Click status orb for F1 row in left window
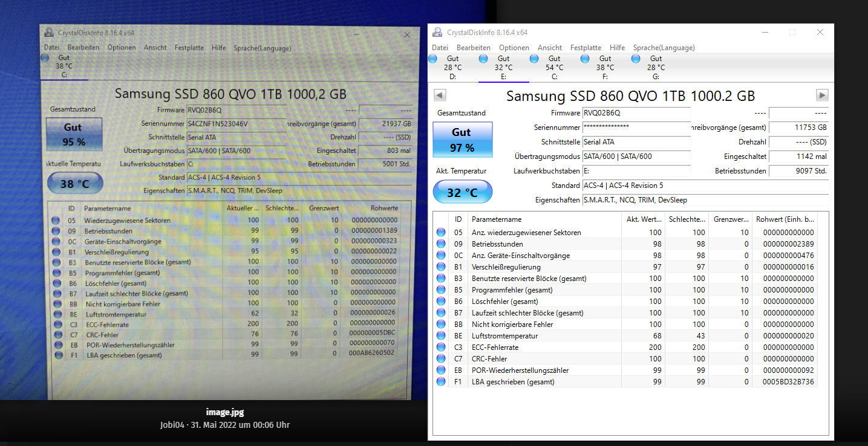 58,355
